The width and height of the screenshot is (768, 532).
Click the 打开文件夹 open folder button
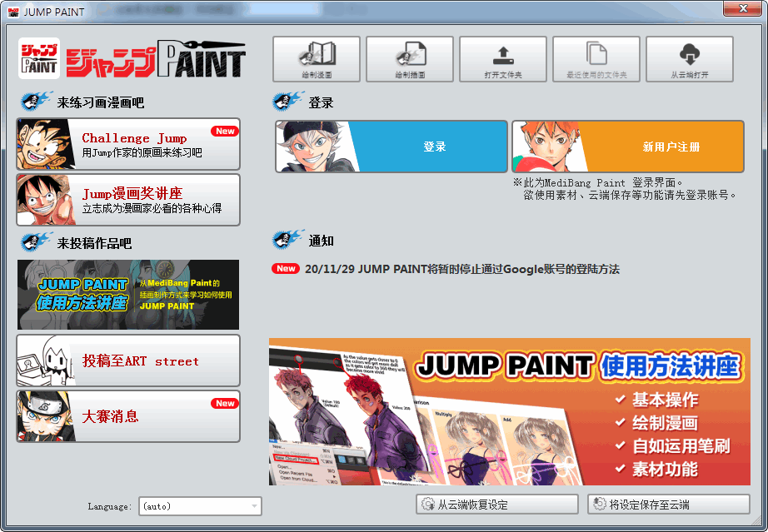503,59
